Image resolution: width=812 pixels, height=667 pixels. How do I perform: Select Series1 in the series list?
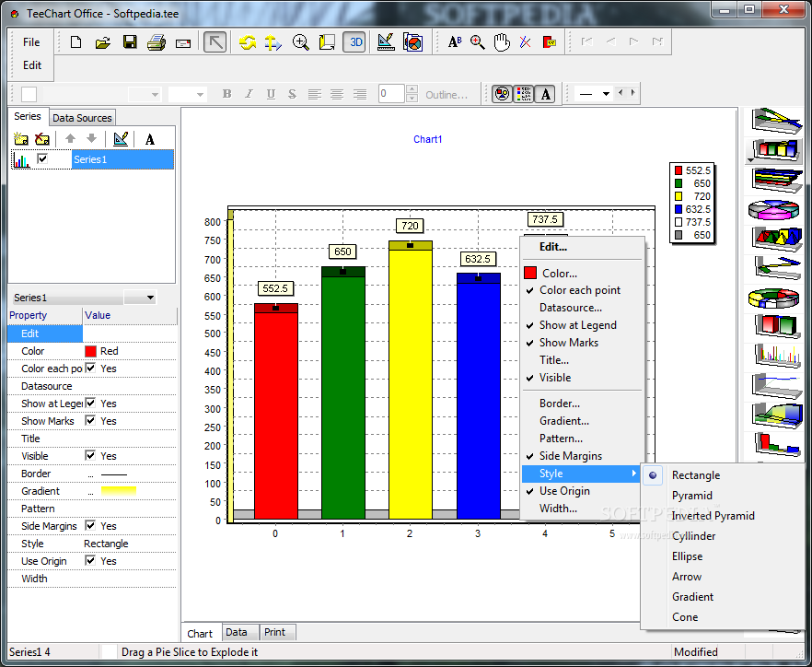click(x=122, y=159)
